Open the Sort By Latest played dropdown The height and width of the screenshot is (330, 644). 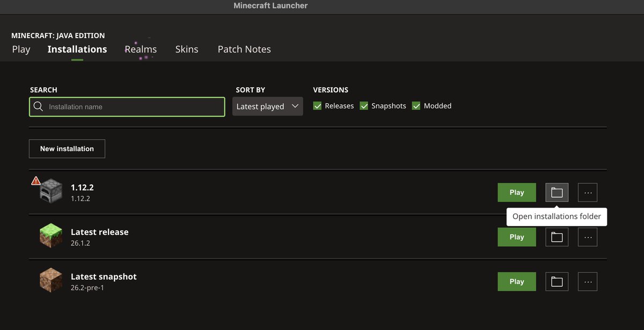click(x=268, y=106)
